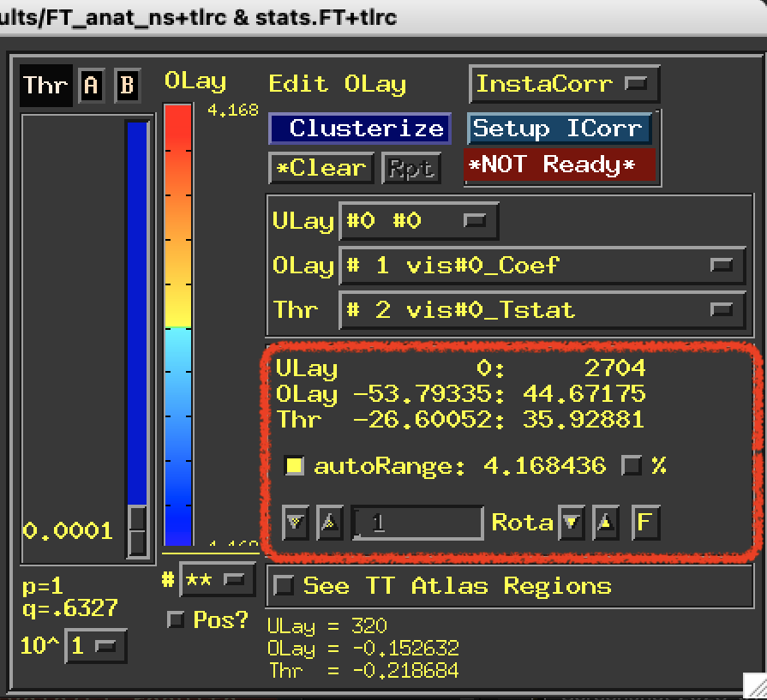Click the Thr label at top left
Viewport: 767px width, 700px height.
(x=45, y=86)
